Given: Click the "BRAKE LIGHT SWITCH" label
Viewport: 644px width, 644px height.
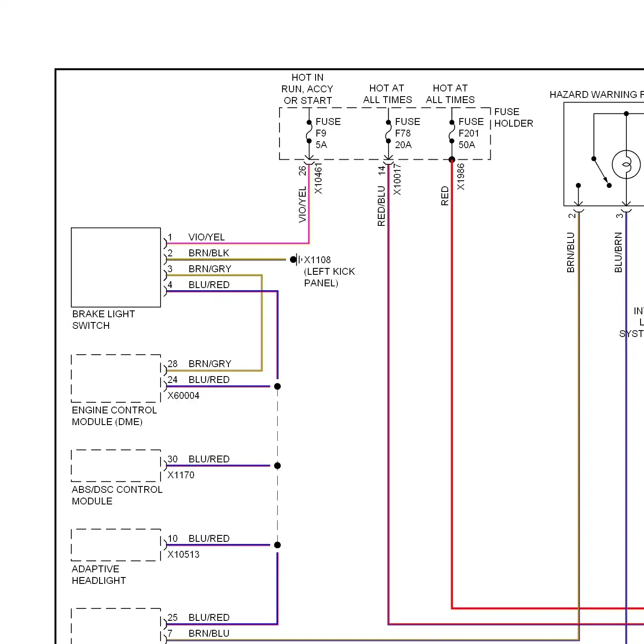Looking at the screenshot, I should pos(103,320).
